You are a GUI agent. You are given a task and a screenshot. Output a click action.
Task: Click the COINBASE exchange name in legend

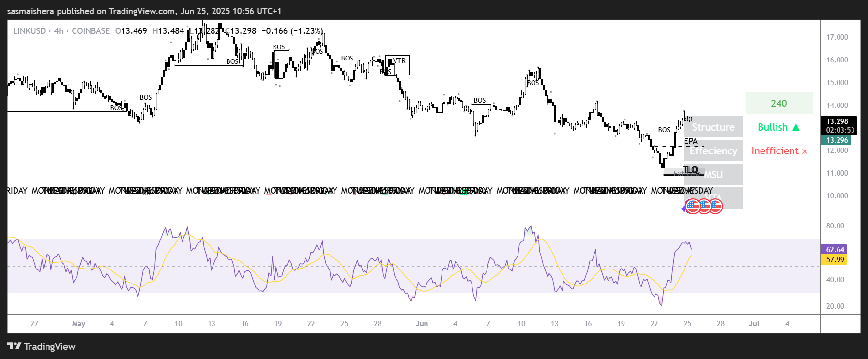91,31
